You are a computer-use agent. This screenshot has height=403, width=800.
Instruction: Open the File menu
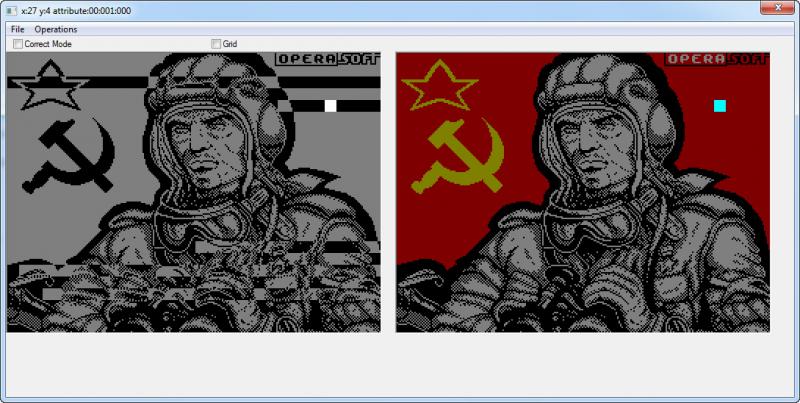18,29
